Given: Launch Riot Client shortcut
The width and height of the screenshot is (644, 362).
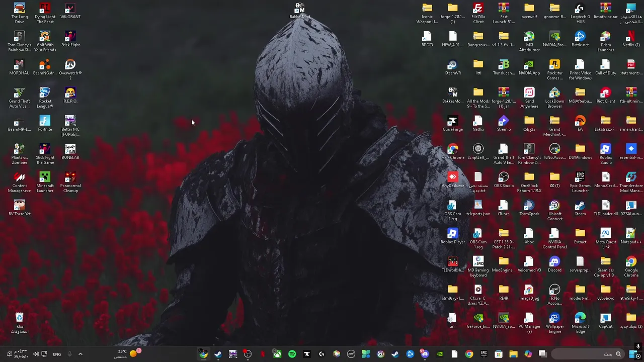Looking at the screenshot, I should click(605, 96).
